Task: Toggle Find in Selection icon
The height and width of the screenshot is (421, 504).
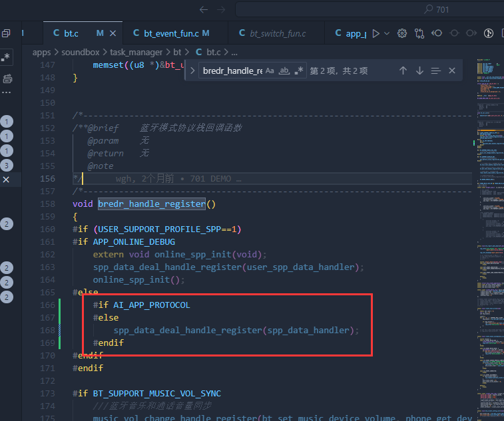Action: (x=436, y=70)
